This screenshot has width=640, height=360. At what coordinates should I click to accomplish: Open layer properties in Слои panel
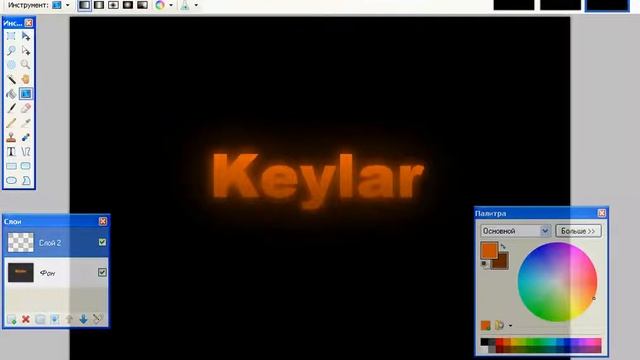(98, 319)
